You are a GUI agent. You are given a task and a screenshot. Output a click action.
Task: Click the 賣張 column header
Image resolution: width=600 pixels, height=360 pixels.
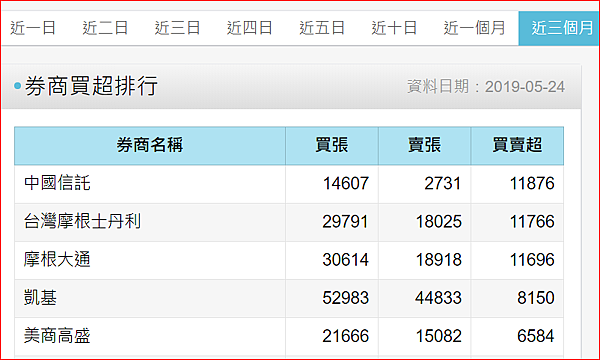425,145
